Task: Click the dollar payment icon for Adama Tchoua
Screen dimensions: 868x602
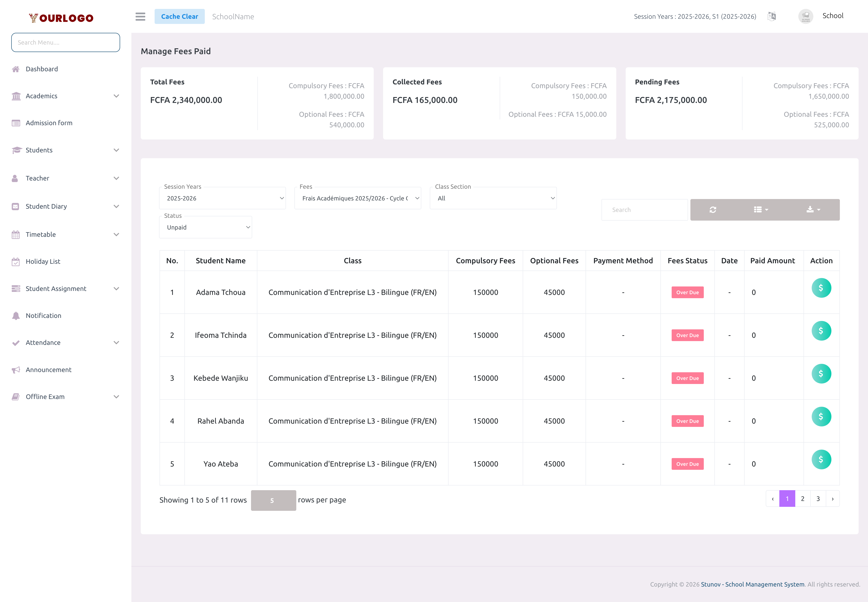Action: point(821,287)
